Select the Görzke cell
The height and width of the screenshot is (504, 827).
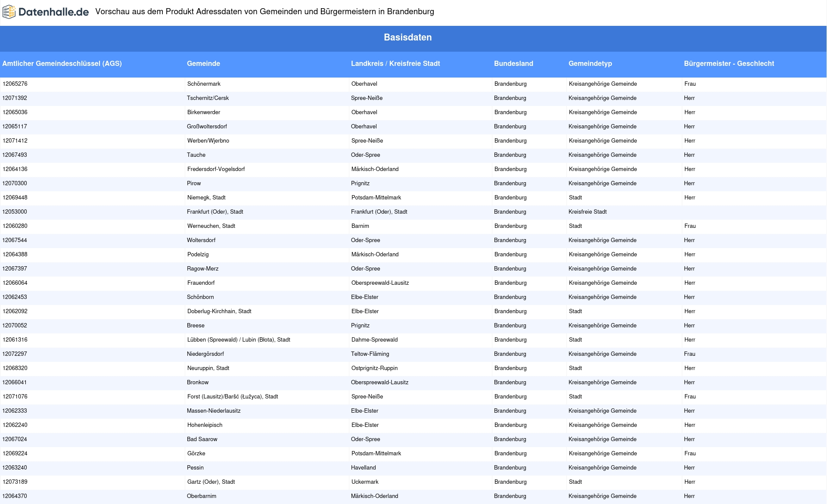267,454
